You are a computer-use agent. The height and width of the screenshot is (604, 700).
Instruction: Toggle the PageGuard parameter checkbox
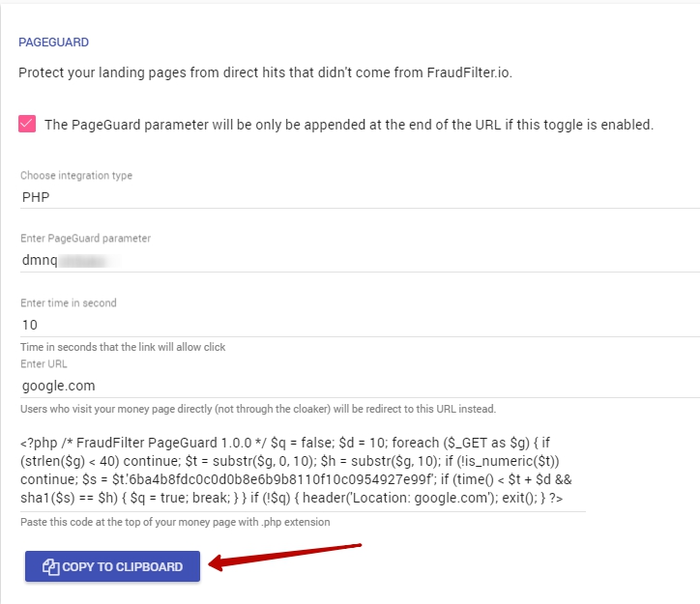pyautogui.click(x=27, y=125)
